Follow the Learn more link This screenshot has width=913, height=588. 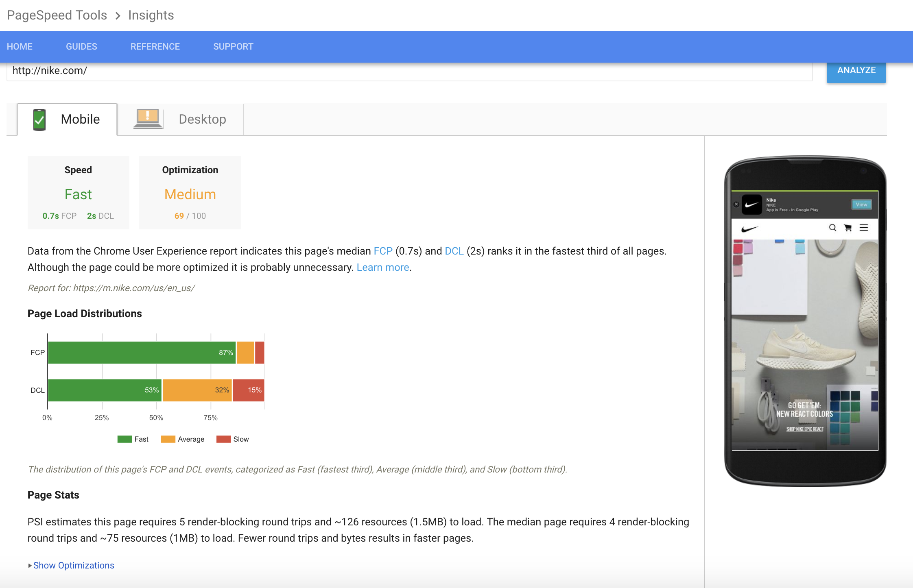(x=382, y=267)
